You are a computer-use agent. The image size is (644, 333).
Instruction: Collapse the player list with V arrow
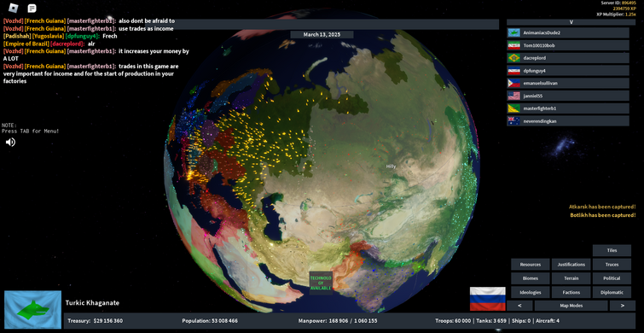[x=571, y=22]
